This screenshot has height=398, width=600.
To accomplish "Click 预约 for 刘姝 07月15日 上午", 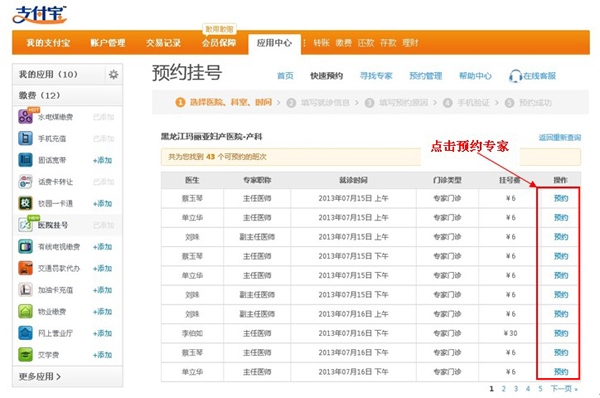I will coord(561,237).
